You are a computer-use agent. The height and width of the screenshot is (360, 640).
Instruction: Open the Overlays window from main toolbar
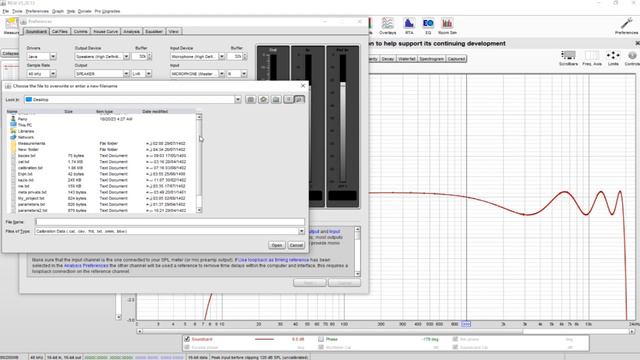pyautogui.click(x=387, y=26)
